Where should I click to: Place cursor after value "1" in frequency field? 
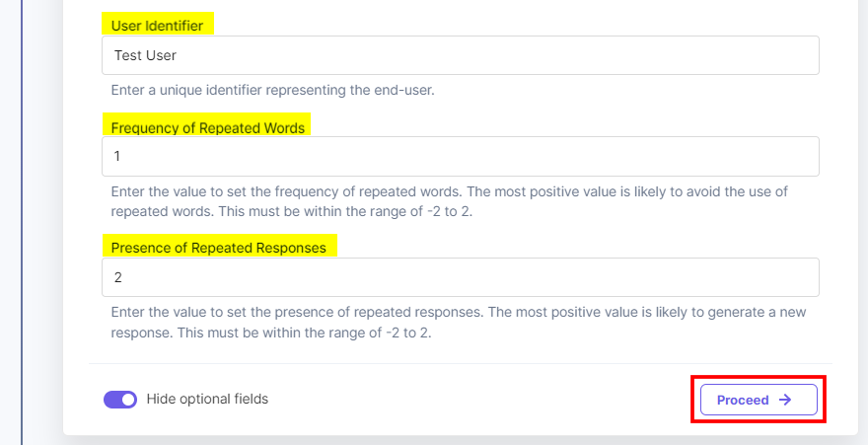pos(122,156)
